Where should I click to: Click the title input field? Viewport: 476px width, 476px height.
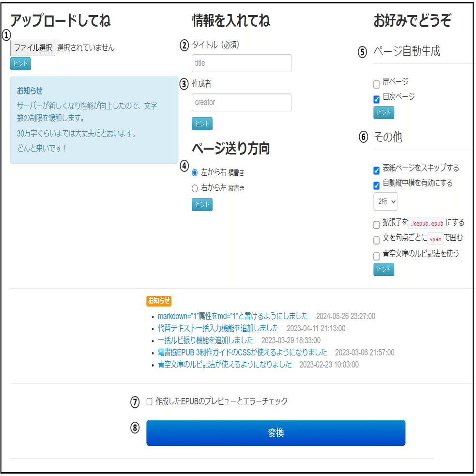pyautogui.click(x=242, y=63)
